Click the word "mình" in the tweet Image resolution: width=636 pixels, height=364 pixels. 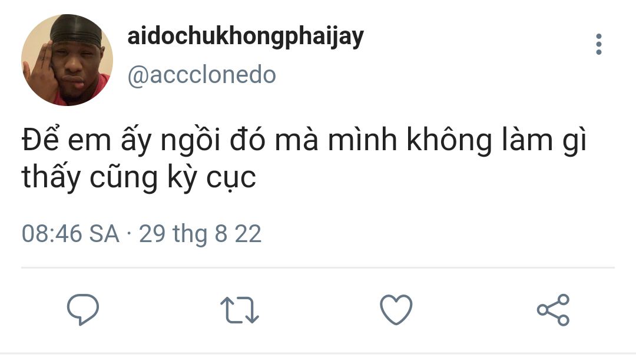pos(362,140)
